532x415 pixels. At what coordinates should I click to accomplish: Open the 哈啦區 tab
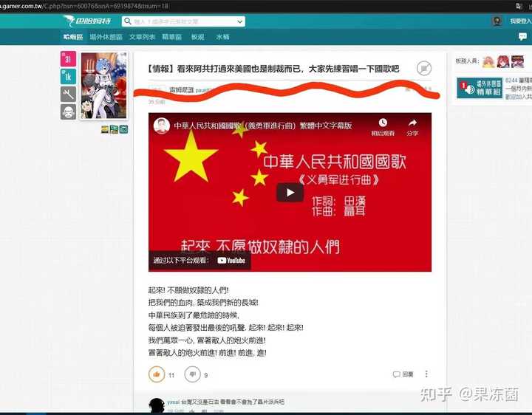pos(73,37)
